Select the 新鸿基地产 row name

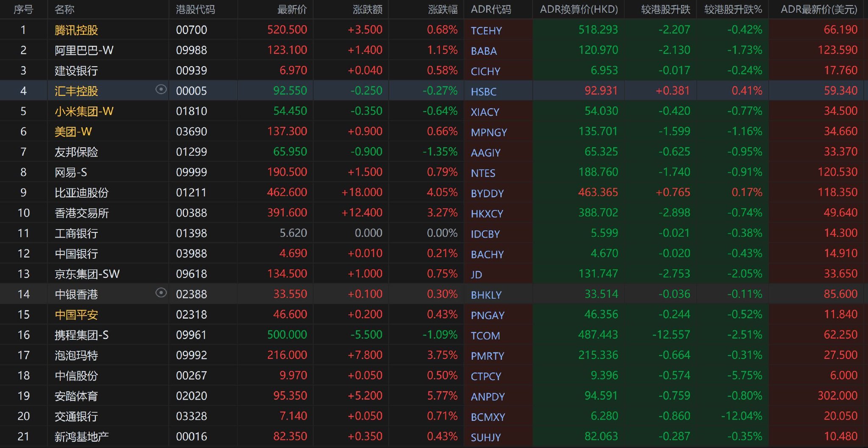tap(81, 437)
